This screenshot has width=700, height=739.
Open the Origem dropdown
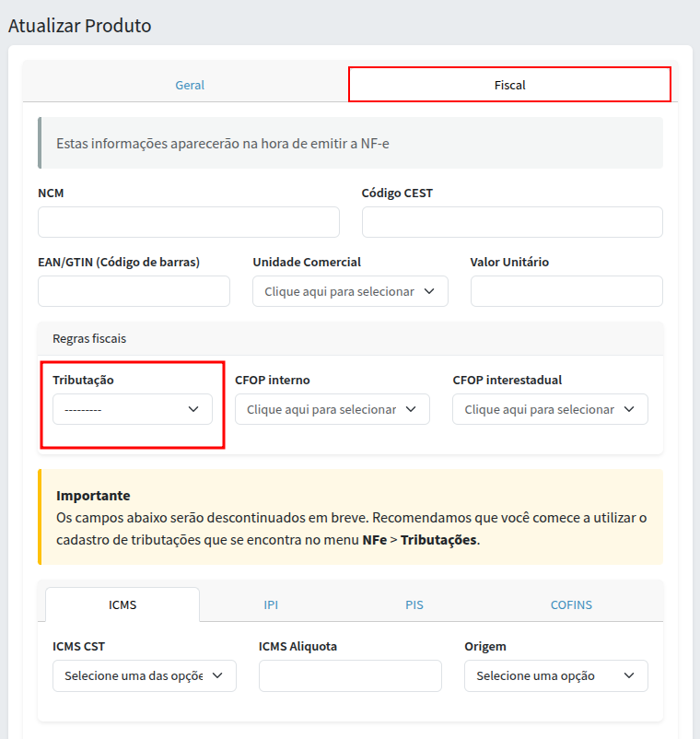tap(555, 675)
